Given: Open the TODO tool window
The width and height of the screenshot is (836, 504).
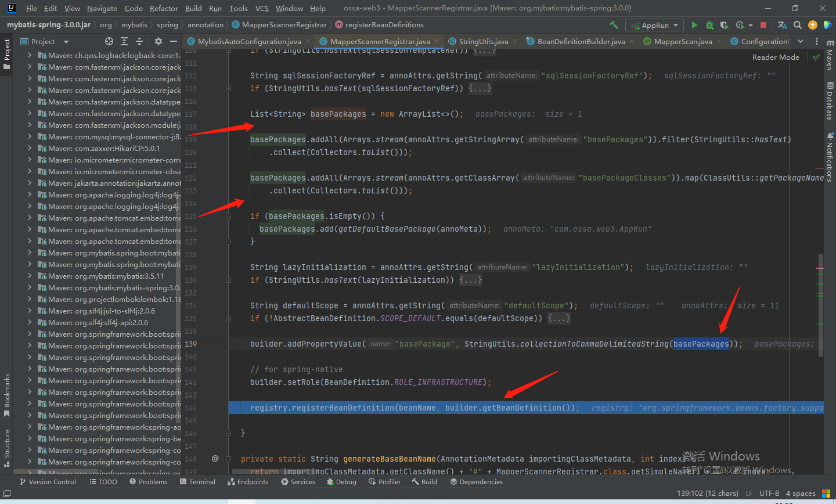Looking at the screenshot, I should [x=103, y=481].
